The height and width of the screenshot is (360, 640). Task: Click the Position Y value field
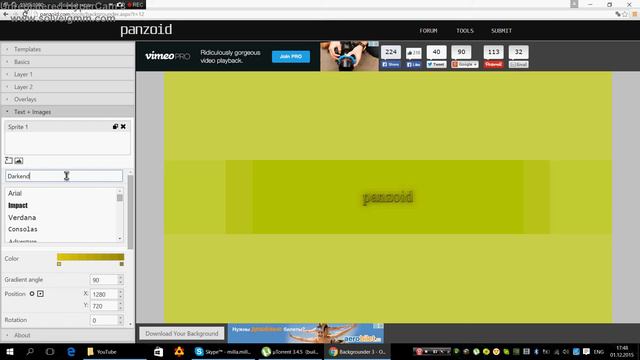[104, 306]
